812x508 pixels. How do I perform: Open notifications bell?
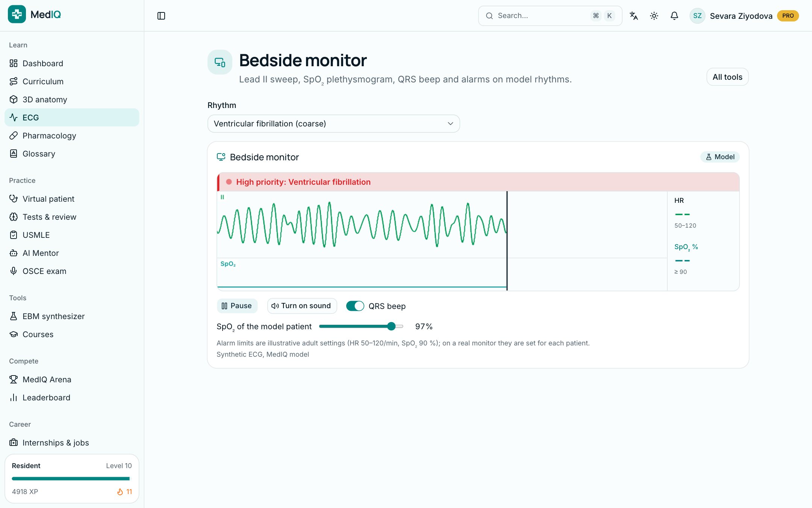(674, 16)
